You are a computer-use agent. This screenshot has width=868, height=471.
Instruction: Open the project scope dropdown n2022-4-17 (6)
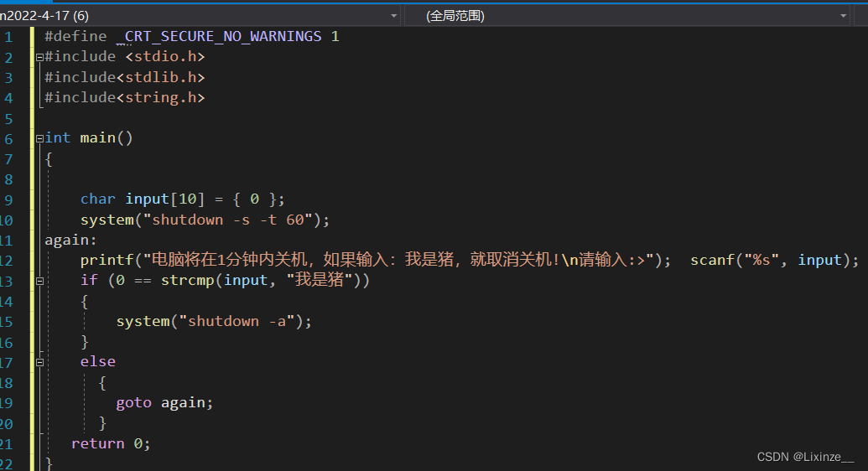pos(200,15)
